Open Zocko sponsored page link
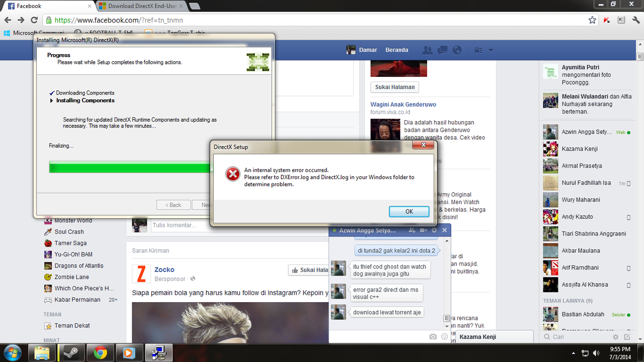 [165, 270]
